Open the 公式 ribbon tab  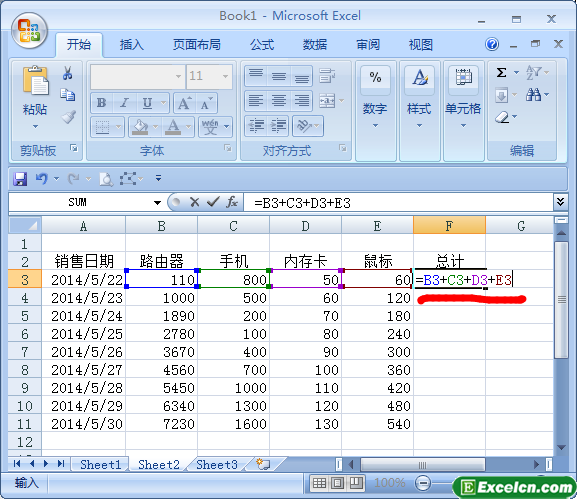262,45
